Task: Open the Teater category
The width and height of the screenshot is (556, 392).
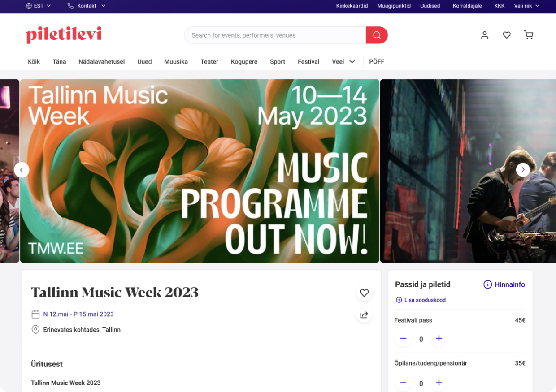Action: coord(209,62)
